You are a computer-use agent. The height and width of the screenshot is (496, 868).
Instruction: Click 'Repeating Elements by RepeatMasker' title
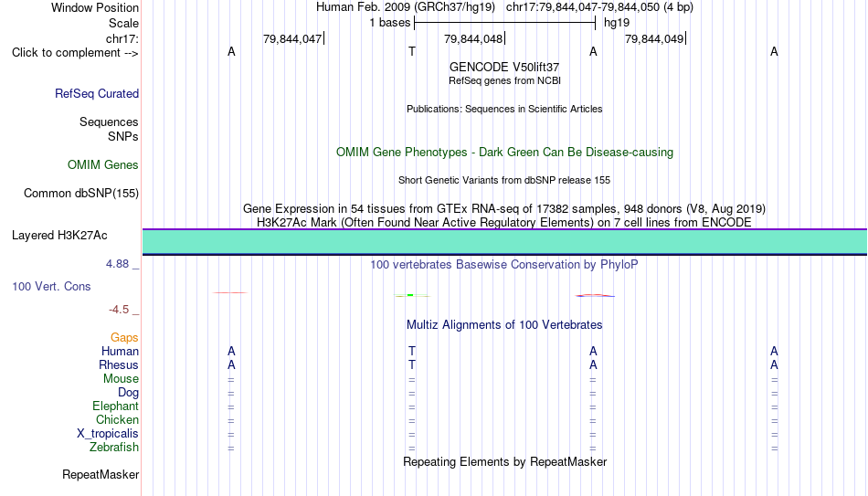pos(504,461)
